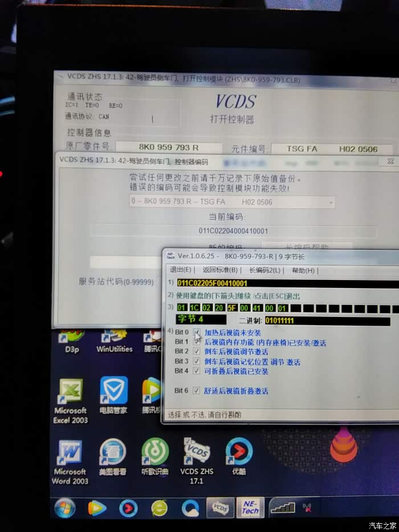This screenshot has height=532, width=399.
Task: Open the 优酷 desktop shortcut
Action: pyautogui.click(x=239, y=457)
